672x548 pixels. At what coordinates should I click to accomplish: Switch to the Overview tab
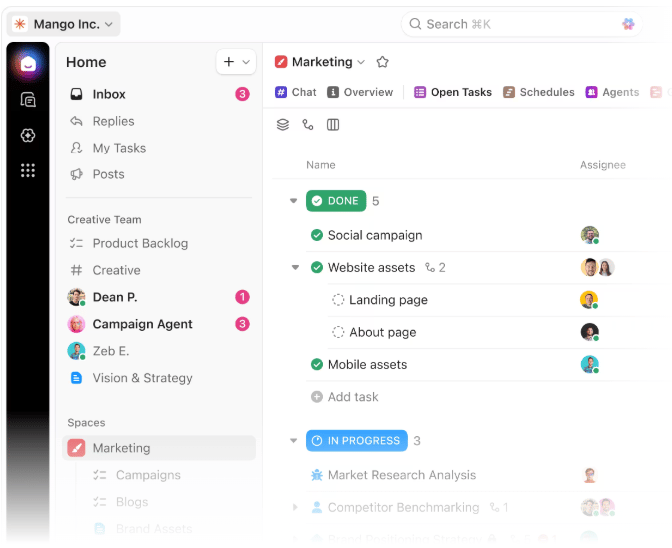(360, 92)
